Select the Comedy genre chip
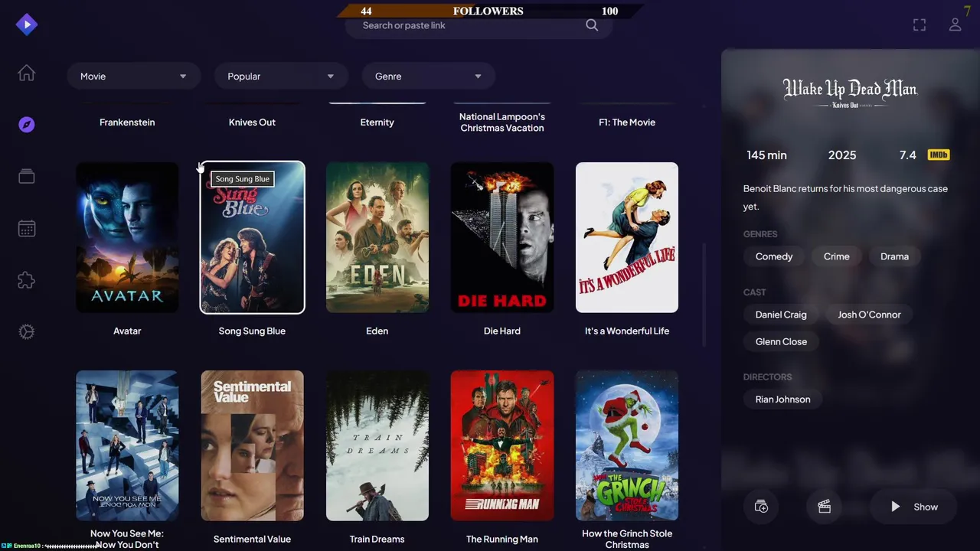The width and height of the screenshot is (980, 551). click(x=774, y=256)
